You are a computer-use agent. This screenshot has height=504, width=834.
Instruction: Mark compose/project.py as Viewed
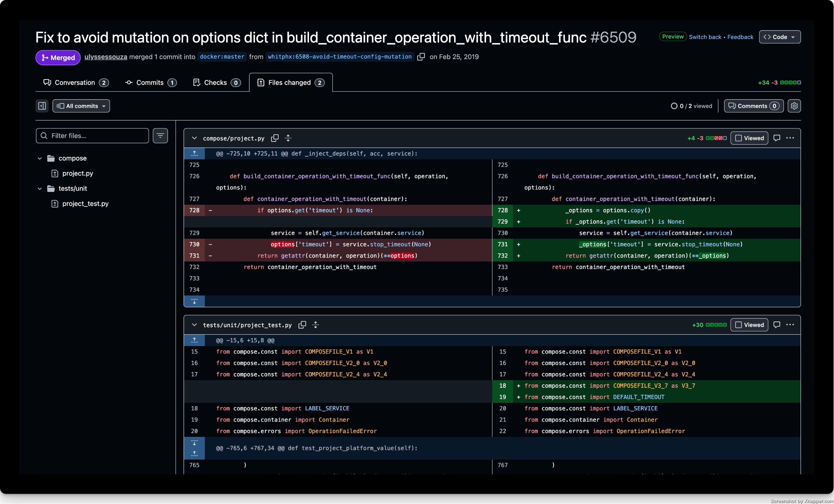(749, 138)
